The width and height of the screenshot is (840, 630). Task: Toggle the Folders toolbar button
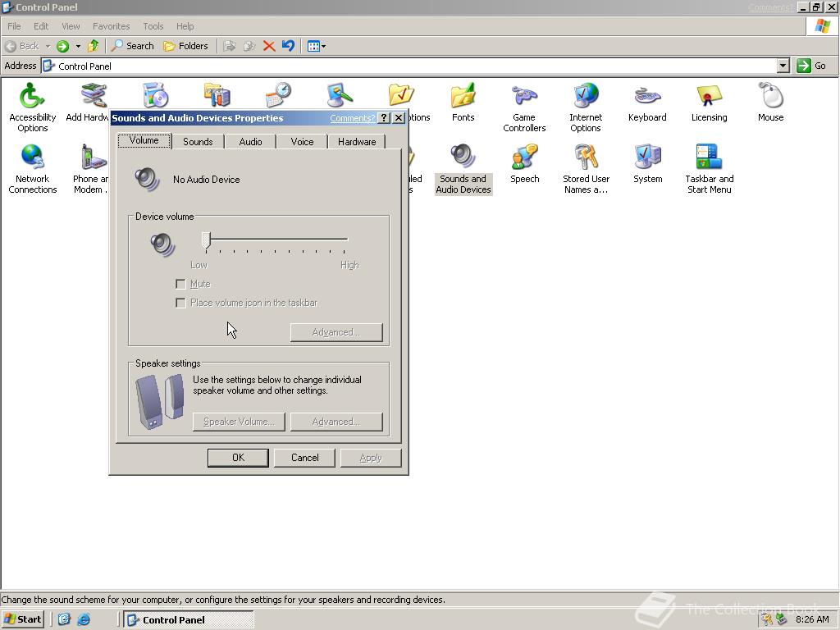[x=185, y=46]
